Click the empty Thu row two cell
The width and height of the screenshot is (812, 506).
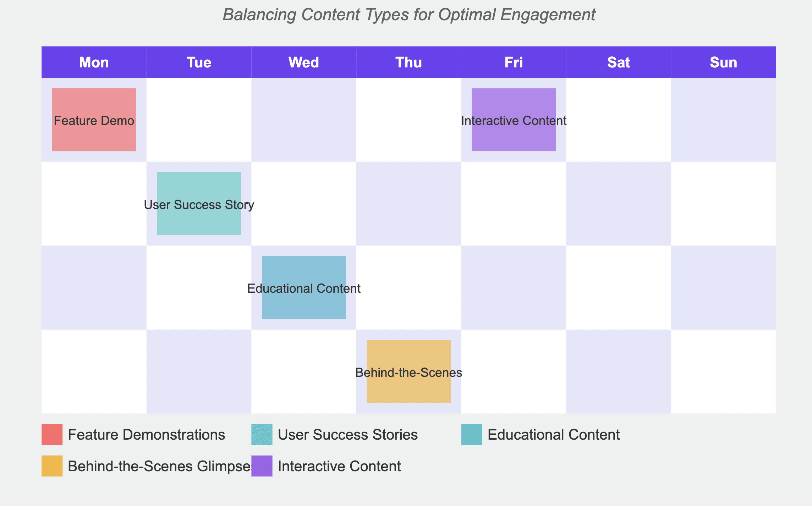408,204
